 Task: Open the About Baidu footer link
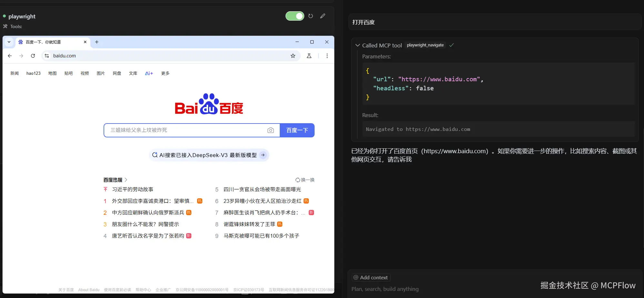point(89,290)
